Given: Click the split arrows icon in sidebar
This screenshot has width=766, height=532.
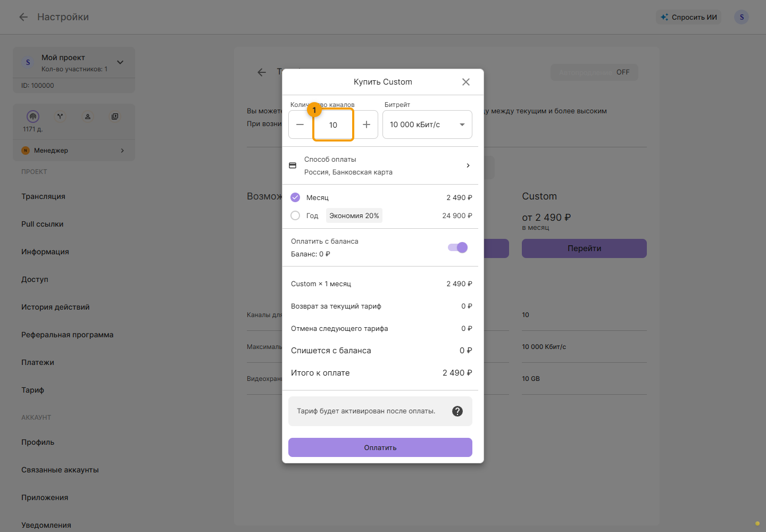Looking at the screenshot, I should (x=60, y=116).
